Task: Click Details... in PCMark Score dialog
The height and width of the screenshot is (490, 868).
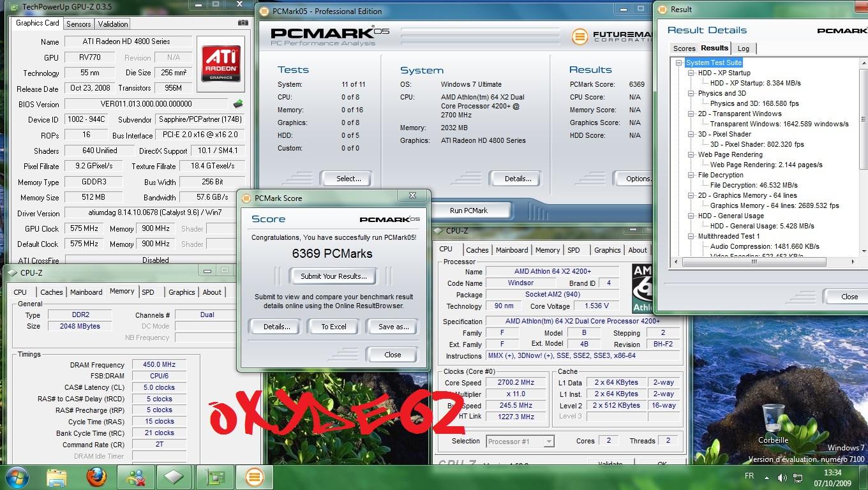Action: (276, 326)
